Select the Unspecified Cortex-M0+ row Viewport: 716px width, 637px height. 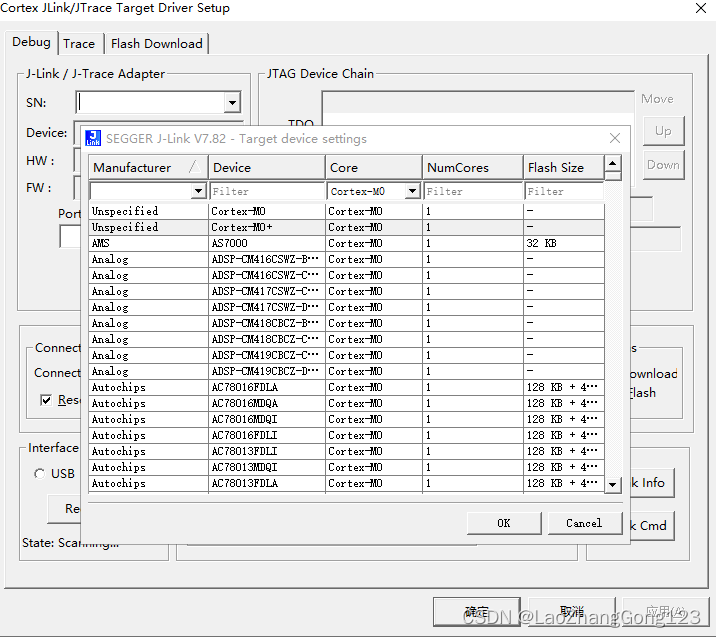pos(346,227)
